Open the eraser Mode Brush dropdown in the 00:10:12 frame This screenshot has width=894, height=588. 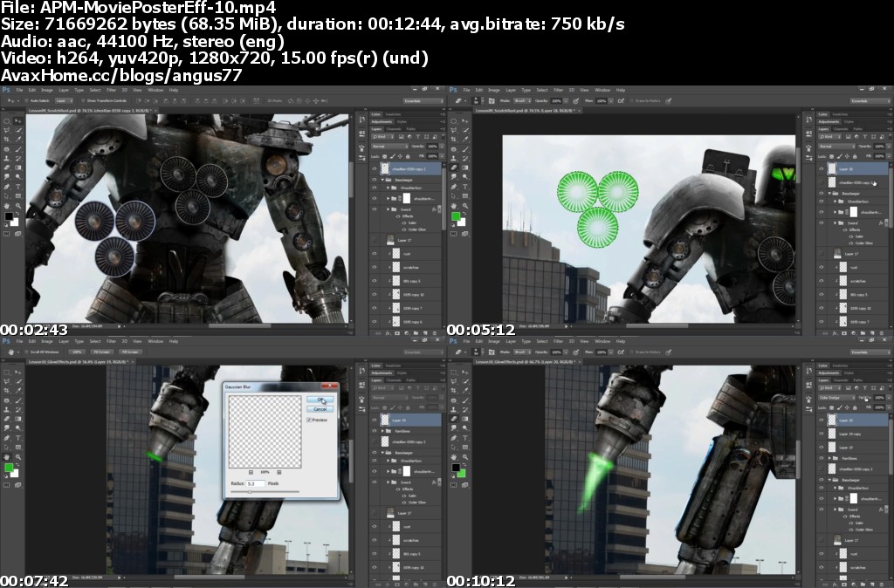click(522, 352)
